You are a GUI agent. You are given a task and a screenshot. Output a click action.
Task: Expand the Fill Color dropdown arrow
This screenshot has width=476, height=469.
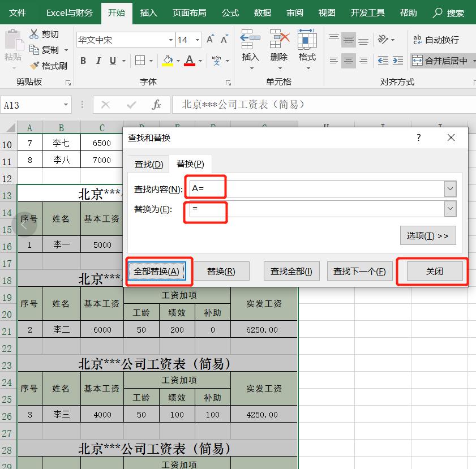pyautogui.click(x=177, y=60)
